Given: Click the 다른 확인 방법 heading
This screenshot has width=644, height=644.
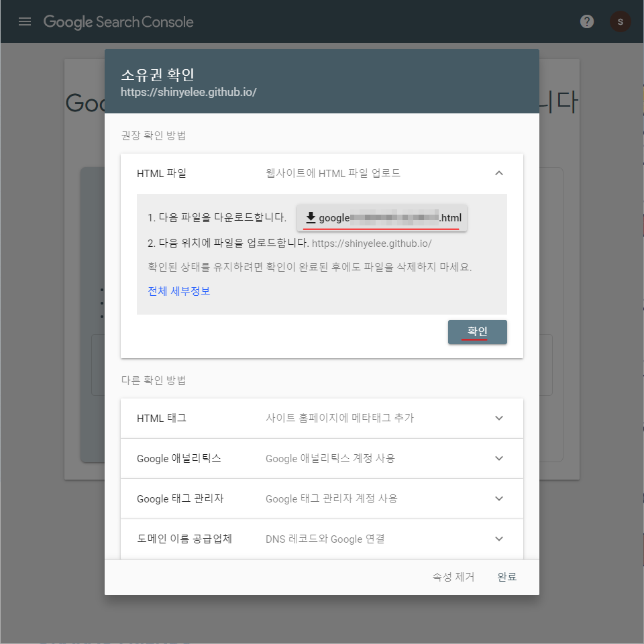Looking at the screenshot, I should point(154,380).
